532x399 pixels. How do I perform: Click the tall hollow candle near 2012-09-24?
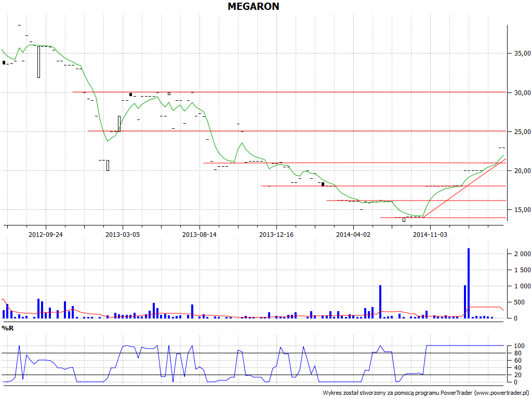(x=38, y=62)
